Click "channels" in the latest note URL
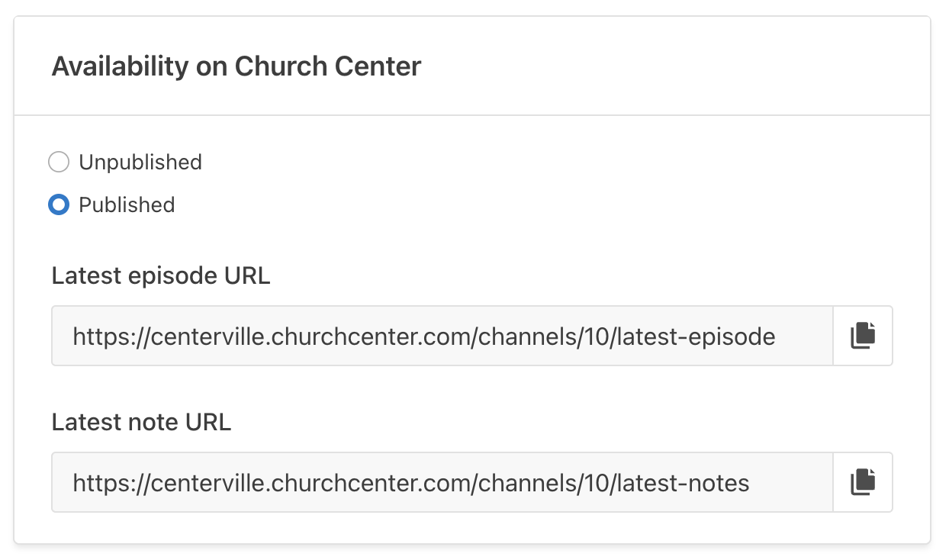The height and width of the screenshot is (560, 949). (528, 483)
